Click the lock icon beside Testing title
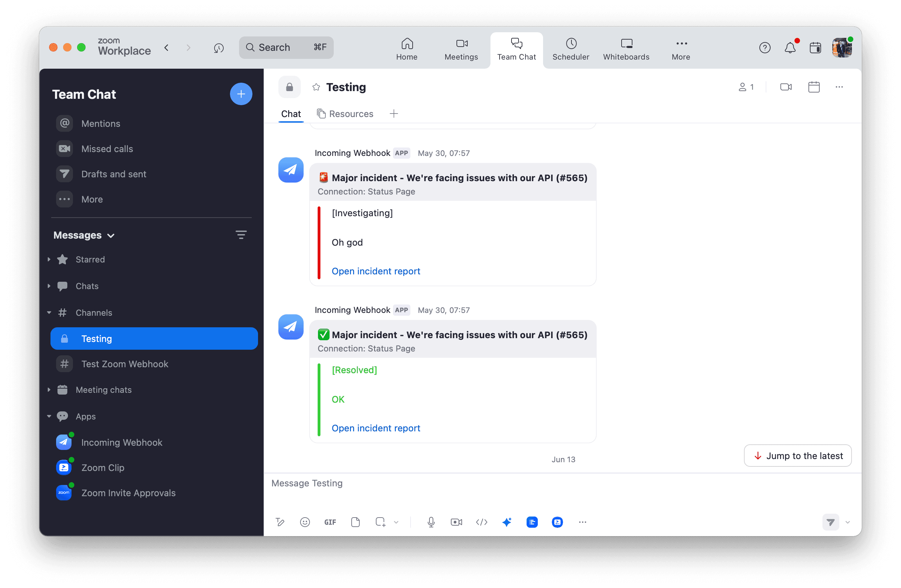Image resolution: width=901 pixels, height=588 pixels. point(290,87)
